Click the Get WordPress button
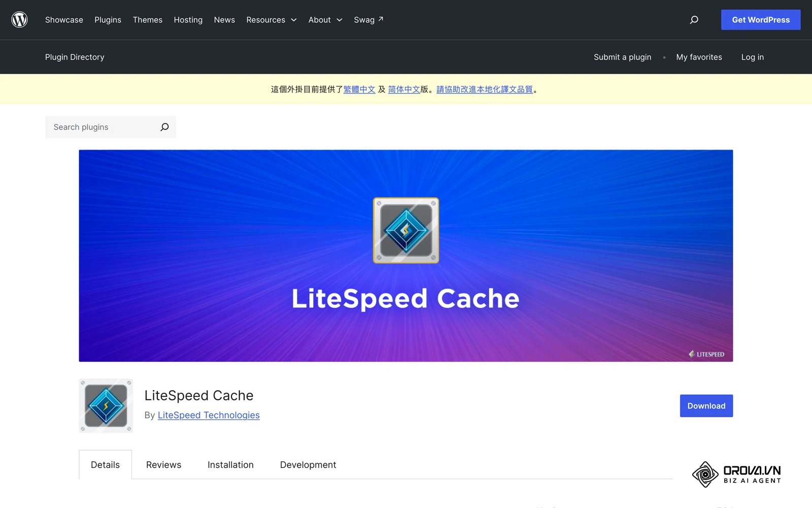812x508 pixels. point(761,20)
